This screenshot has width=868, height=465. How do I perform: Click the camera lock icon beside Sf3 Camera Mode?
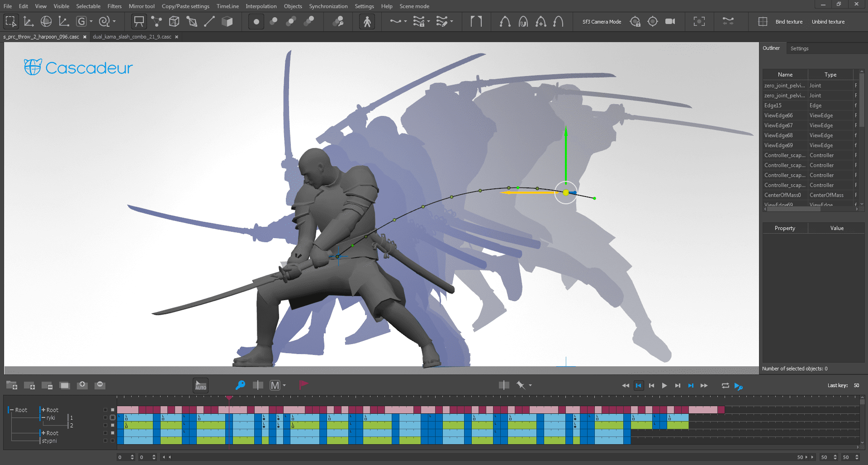[x=635, y=21]
